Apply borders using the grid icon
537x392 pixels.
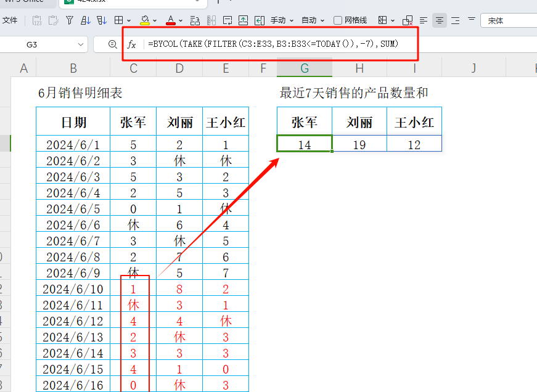118,20
